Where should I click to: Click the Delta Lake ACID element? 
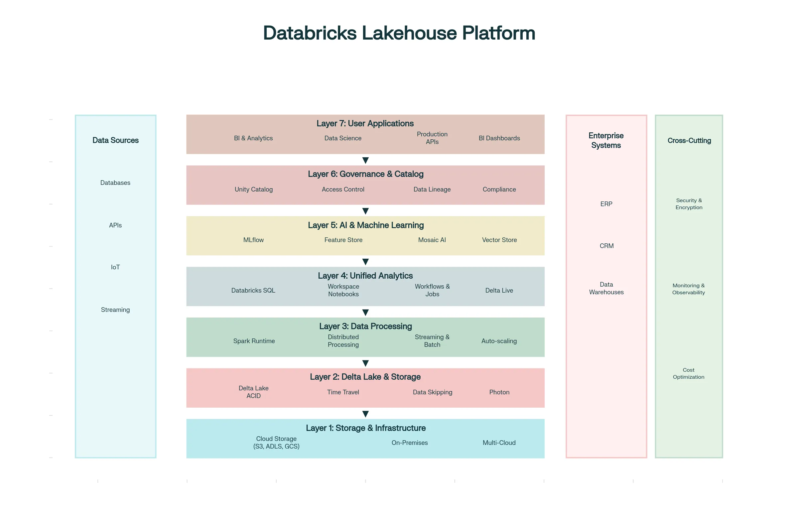253,392
